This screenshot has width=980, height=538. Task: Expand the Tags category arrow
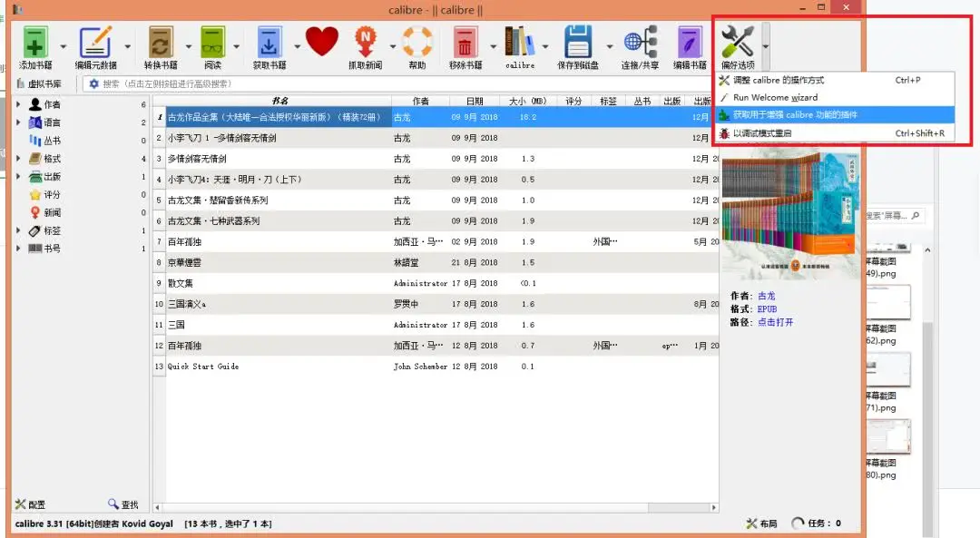pyautogui.click(x=18, y=230)
